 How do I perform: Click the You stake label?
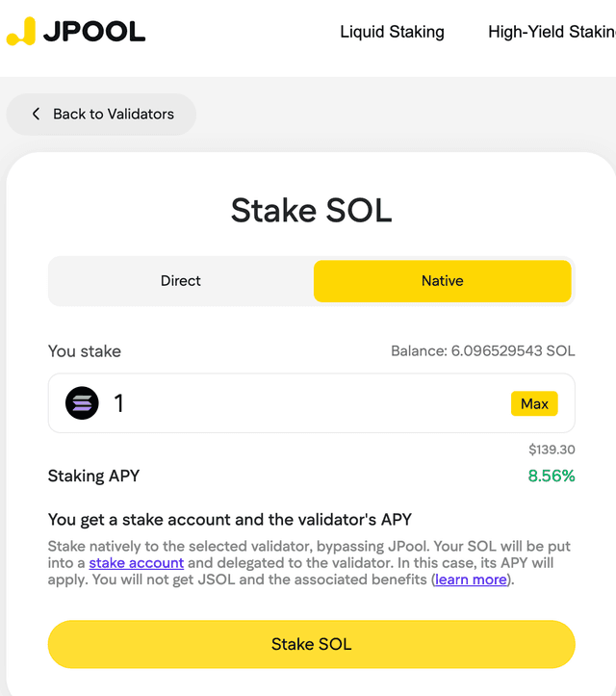tap(85, 351)
